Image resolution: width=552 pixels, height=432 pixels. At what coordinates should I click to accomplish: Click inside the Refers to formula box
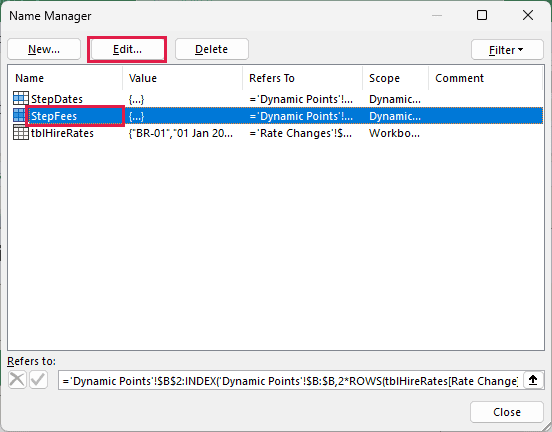(290, 381)
